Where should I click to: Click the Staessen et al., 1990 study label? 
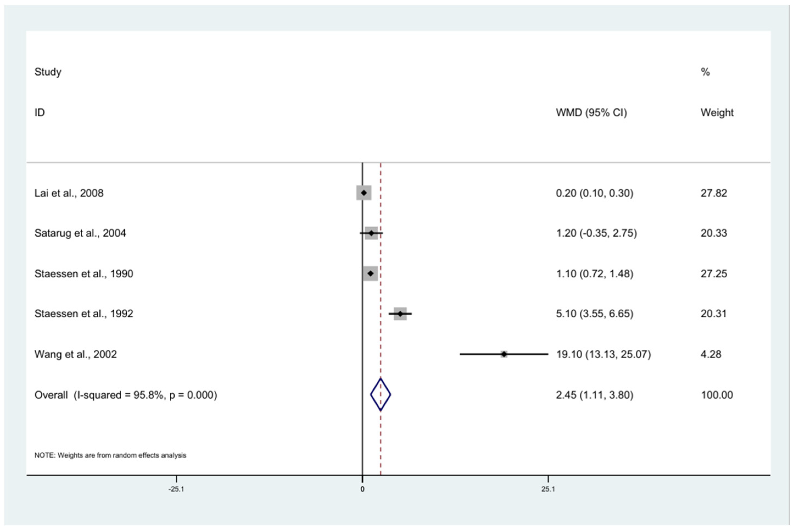(83, 273)
